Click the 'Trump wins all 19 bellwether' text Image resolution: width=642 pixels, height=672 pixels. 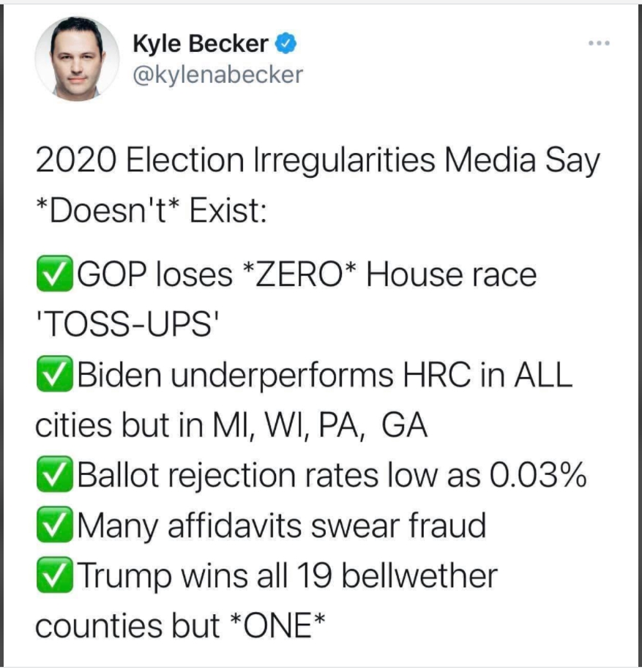click(x=286, y=575)
